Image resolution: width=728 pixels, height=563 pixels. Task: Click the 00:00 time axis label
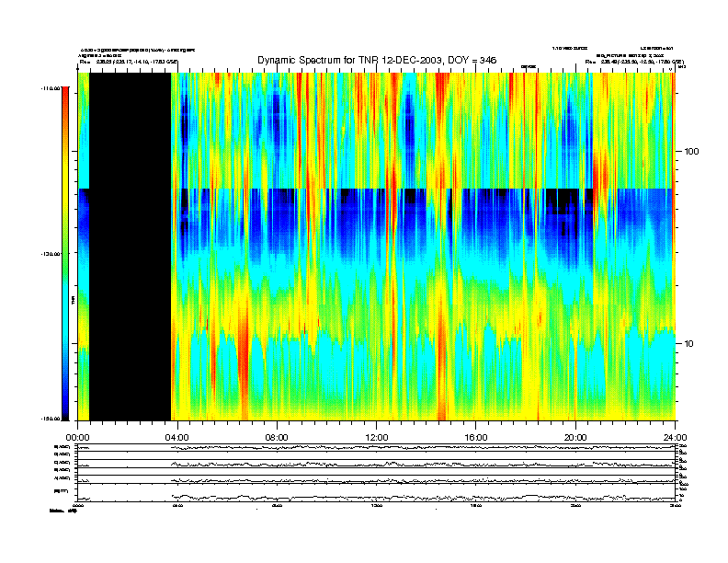point(77,438)
